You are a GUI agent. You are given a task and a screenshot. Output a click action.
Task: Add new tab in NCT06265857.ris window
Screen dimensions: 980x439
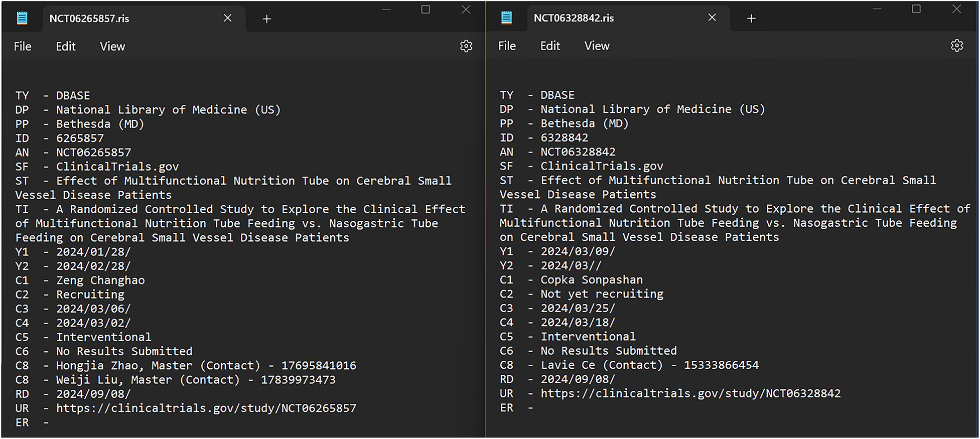point(267,19)
